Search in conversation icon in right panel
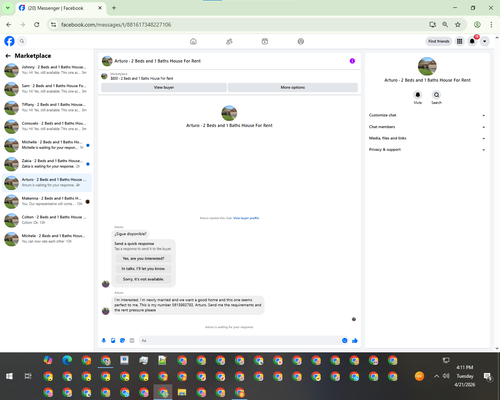 click(x=436, y=95)
